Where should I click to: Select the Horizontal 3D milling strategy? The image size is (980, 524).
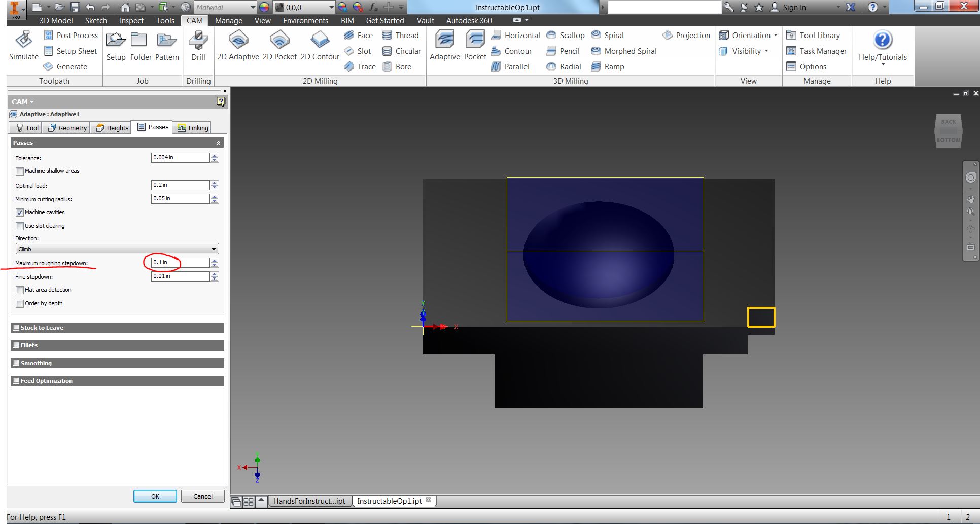pyautogui.click(x=515, y=35)
